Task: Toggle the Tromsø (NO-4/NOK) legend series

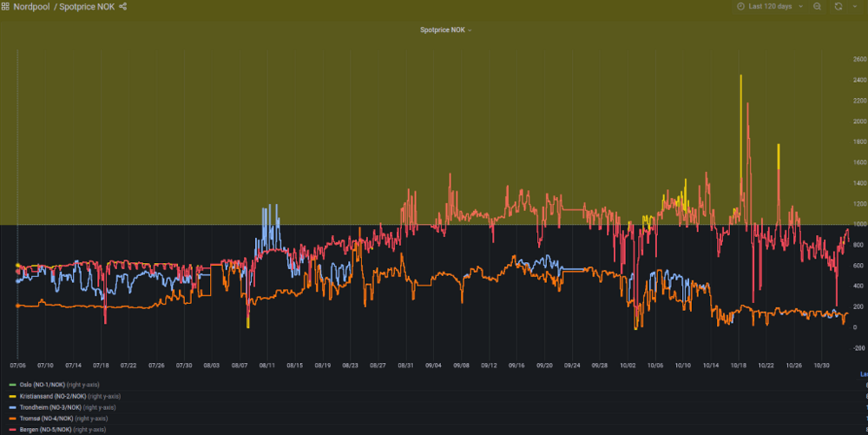Action: pos(52,418)
